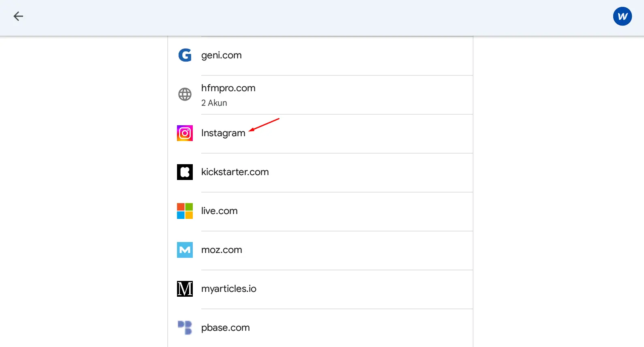Click the blue Moz M favicon
Image resolution: width=644 pixels, height=347 pixels.
185,250
